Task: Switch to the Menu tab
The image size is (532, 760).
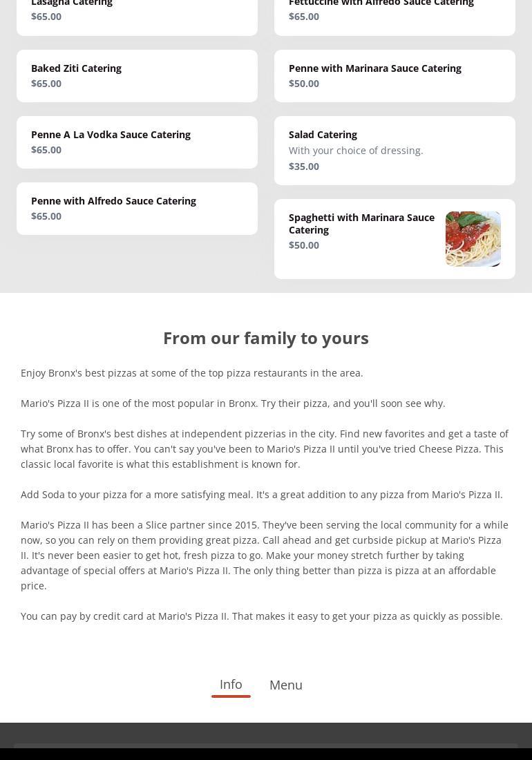Action: 286,685
